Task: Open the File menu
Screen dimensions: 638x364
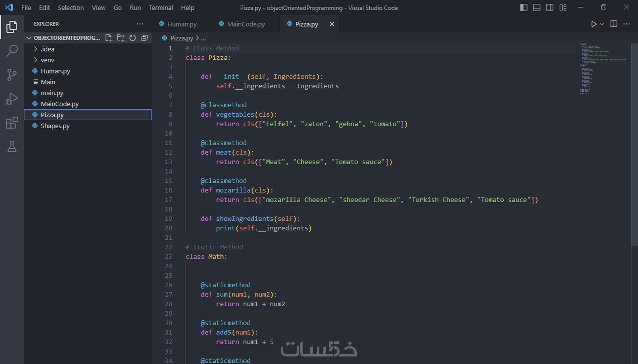Action: (x=26, y=8)
